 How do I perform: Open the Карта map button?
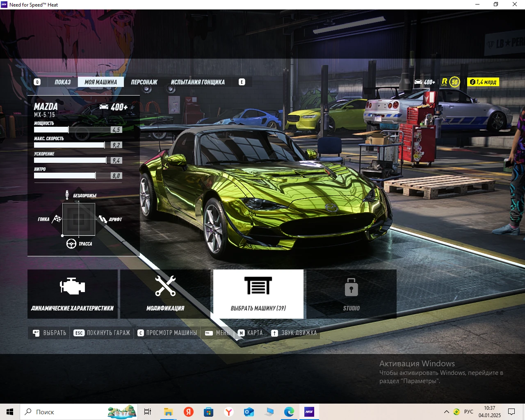pyautogui.click(x=251, y=333)
